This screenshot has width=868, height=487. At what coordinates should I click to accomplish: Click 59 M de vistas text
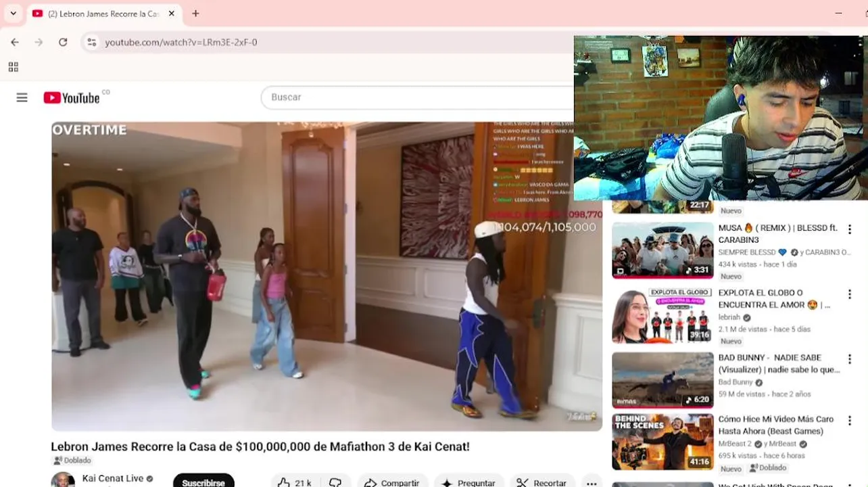[x=742, y=394]
